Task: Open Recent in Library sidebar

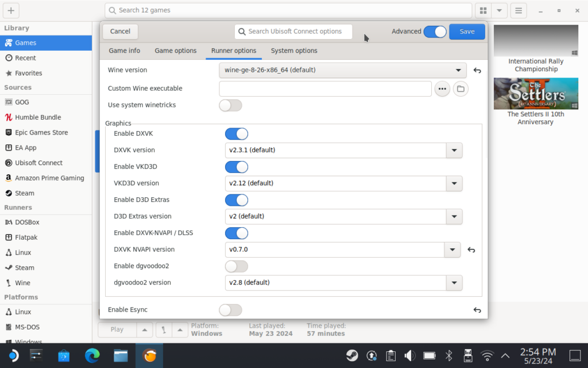Action: (46, 58)
